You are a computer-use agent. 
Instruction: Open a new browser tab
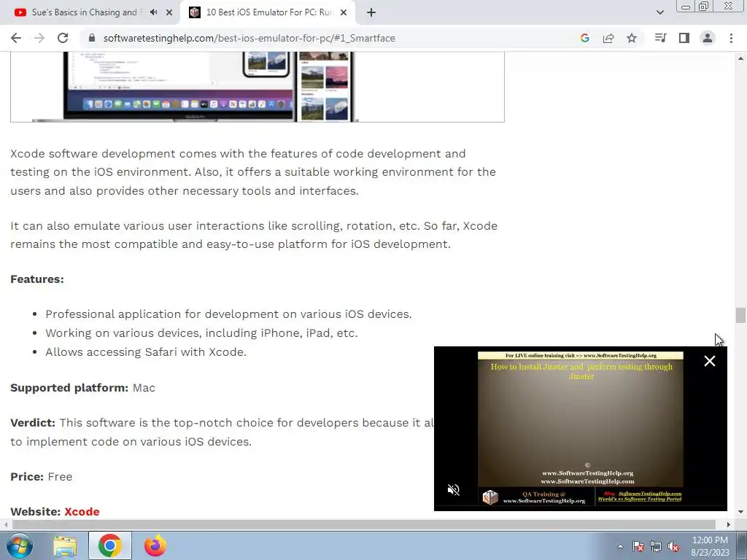tap(371, 12)
